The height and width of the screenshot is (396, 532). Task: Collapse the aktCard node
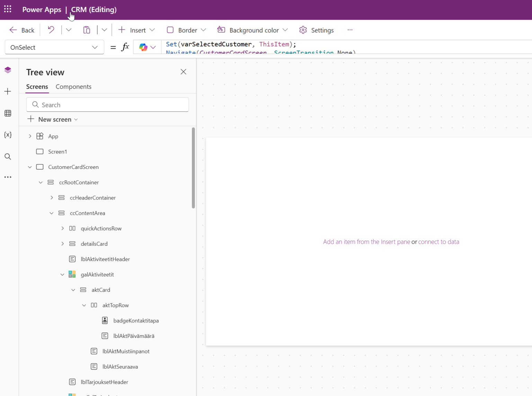coord(73,290)
